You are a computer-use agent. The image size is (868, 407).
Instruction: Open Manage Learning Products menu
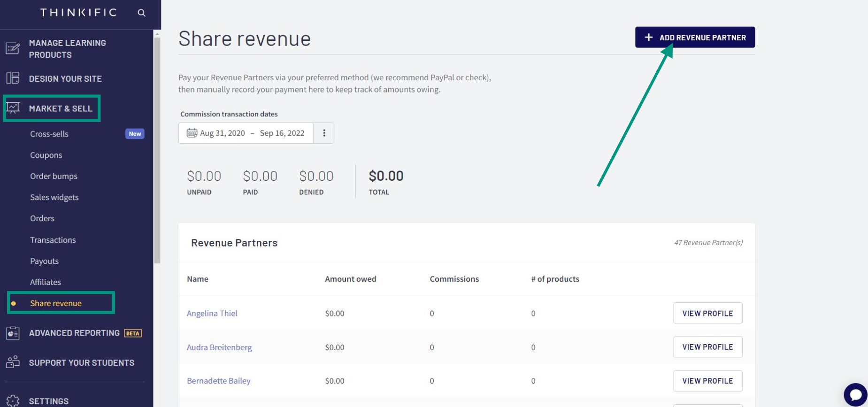click(x=68, y=49)
